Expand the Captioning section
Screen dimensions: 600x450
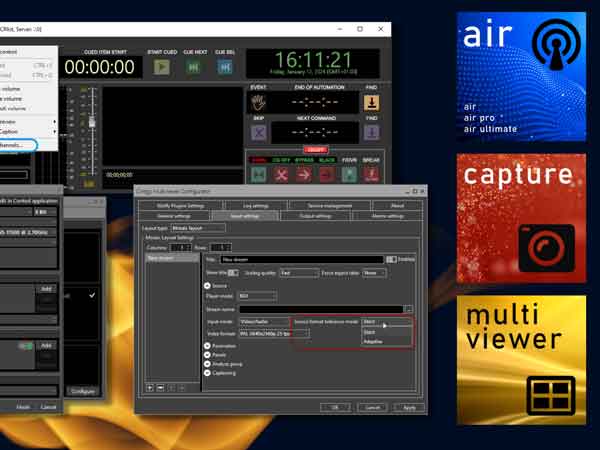point(207,373)
